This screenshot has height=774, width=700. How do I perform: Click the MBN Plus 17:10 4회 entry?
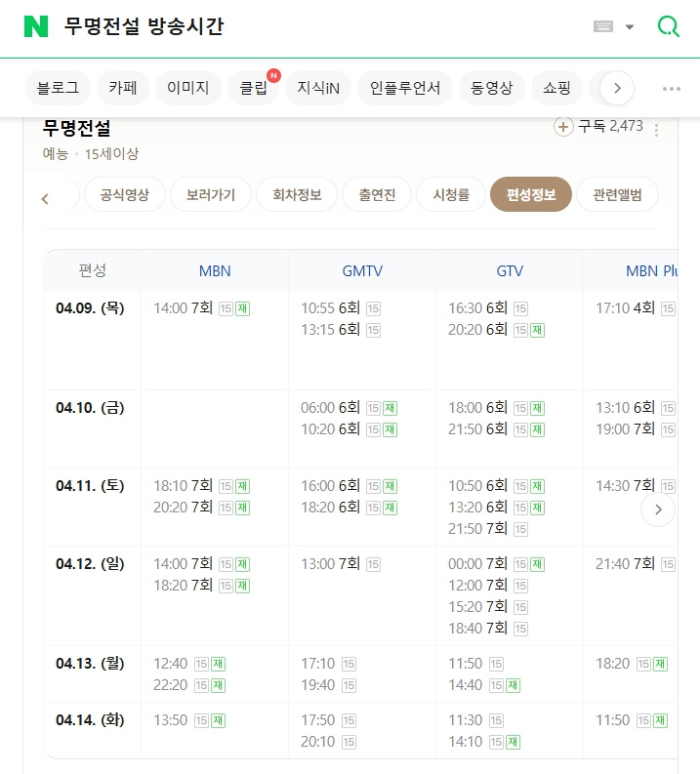tap(636, 308)
